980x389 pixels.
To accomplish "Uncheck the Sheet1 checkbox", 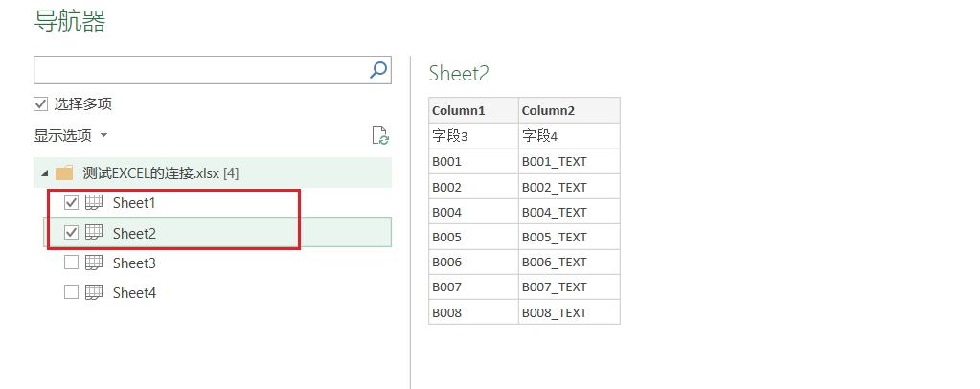I will click(x=71, y=202).
